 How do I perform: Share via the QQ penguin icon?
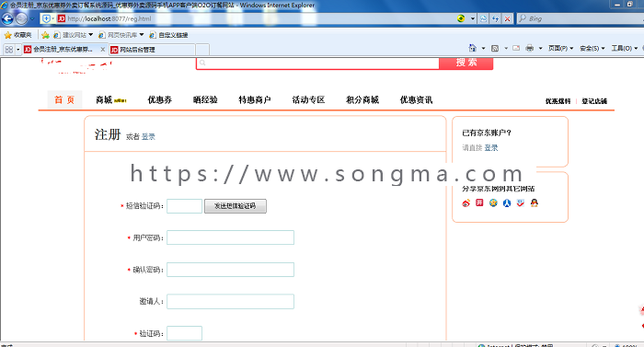(x=534, y=202)
